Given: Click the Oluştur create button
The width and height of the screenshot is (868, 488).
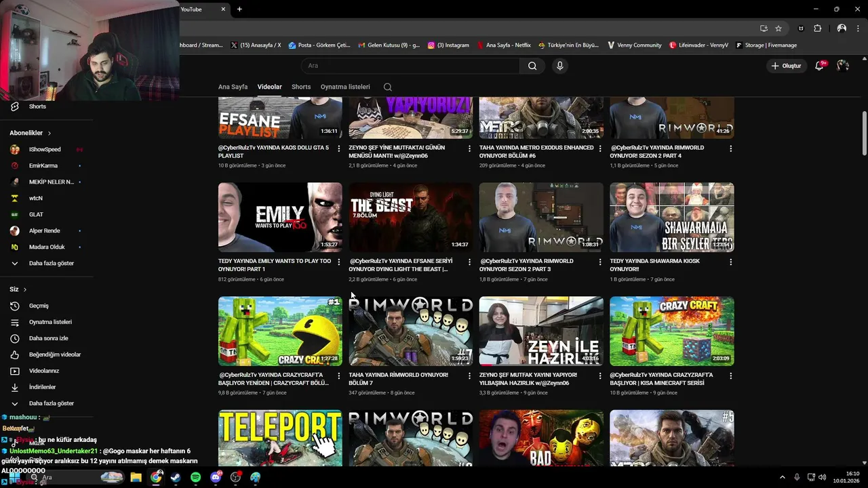Looking at the screenshot, I should pyautogui.click(x=787, y=66).
